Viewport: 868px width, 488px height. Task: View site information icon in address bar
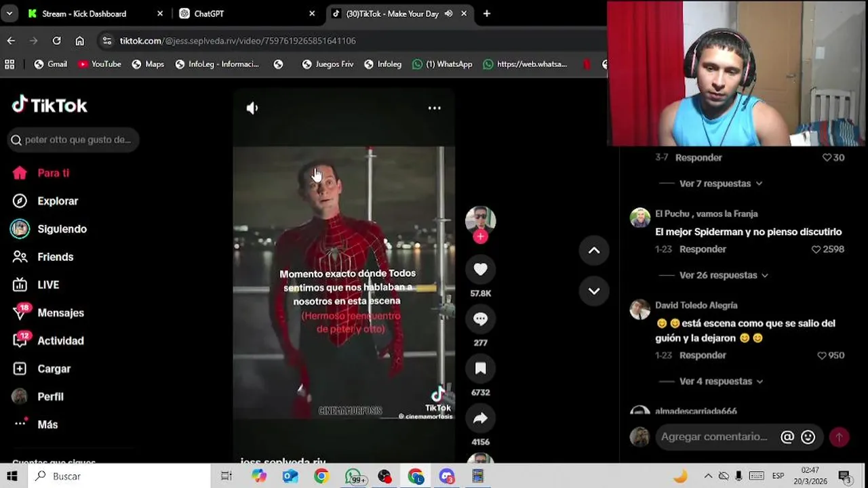[x=106, y=41]
